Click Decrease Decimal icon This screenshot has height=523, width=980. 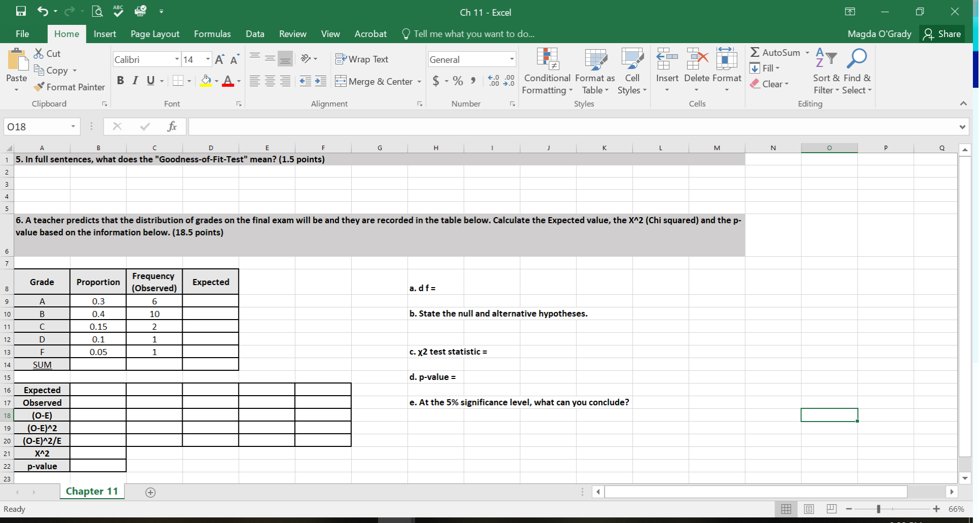point(509,81)
